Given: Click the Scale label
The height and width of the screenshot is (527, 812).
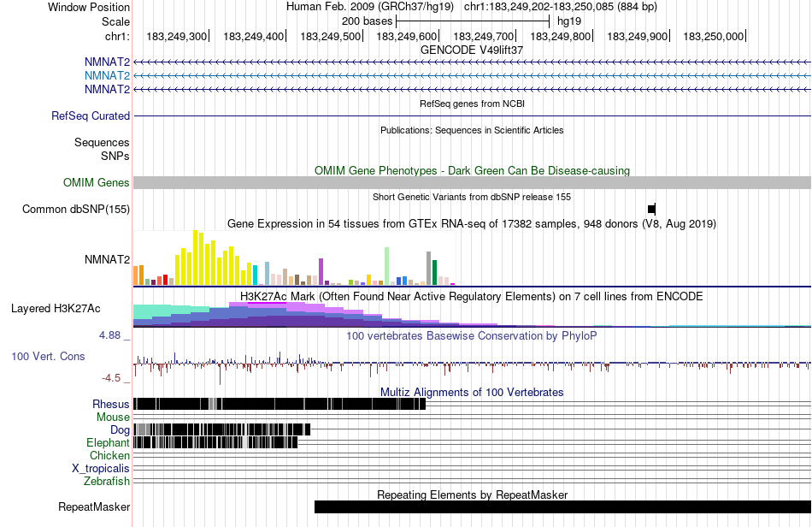Looking at the screenshot, I should (x=115, y=21).
